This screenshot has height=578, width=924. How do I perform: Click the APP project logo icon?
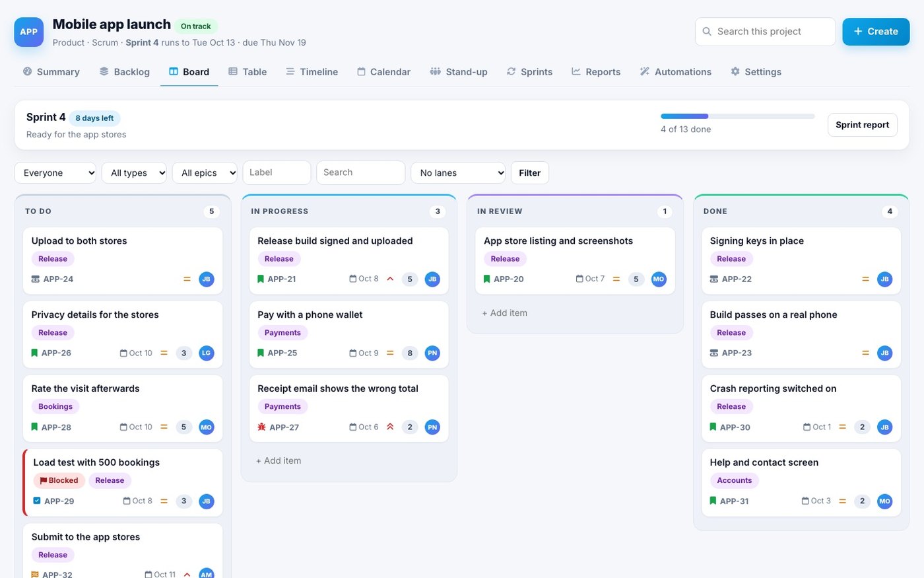(x=29, y=32)
